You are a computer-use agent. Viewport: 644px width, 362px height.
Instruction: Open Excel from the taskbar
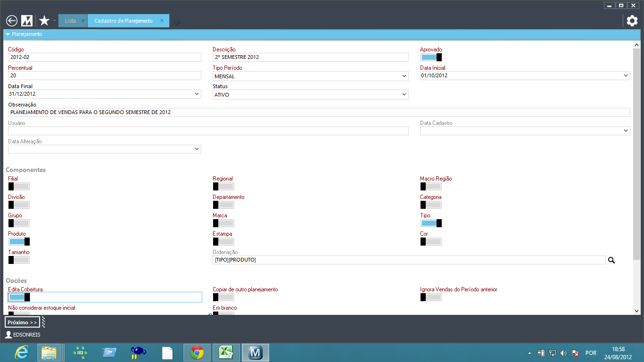point(226,353)
